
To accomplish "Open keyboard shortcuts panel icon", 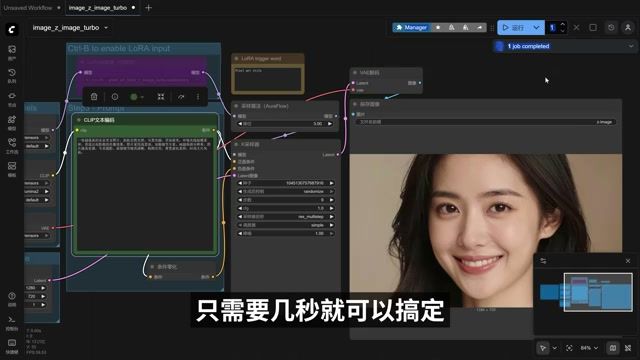I will point(12,343).
